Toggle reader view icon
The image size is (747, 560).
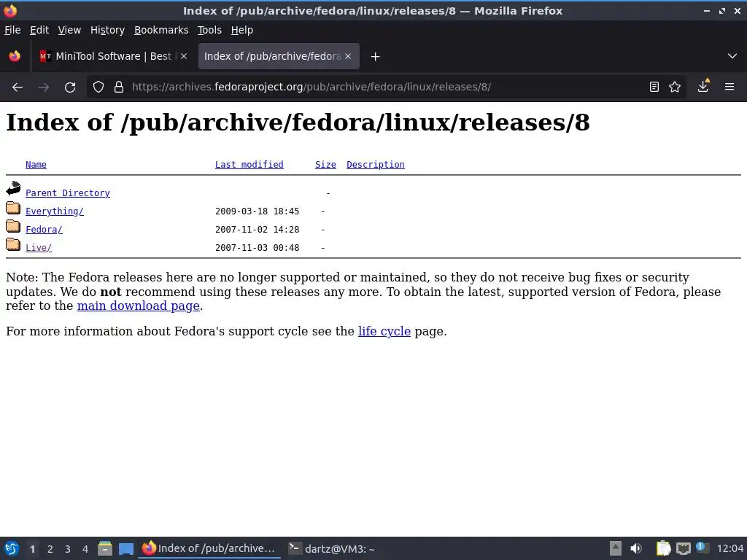point(654,87)
